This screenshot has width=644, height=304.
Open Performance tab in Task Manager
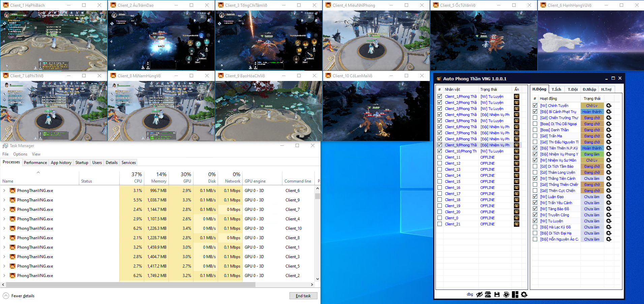pyautogui.click(x=35, y=163)
